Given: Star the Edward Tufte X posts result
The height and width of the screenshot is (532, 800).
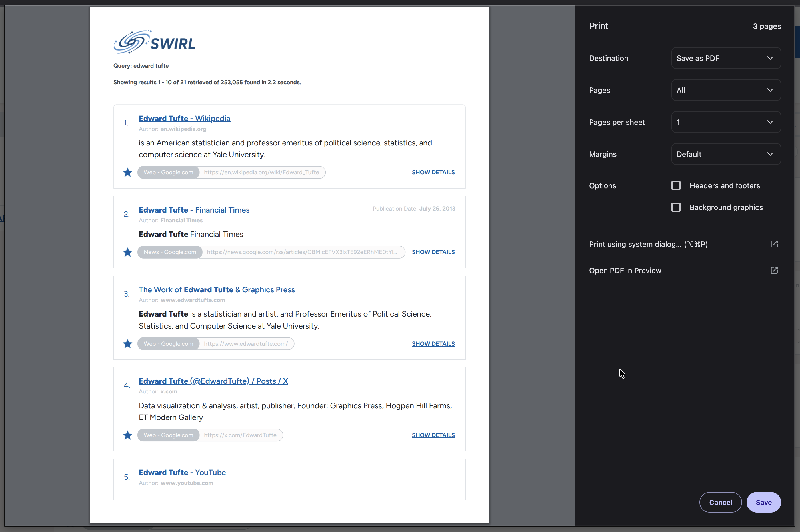Looking at the screenshot, I should [x=127, y=435].
